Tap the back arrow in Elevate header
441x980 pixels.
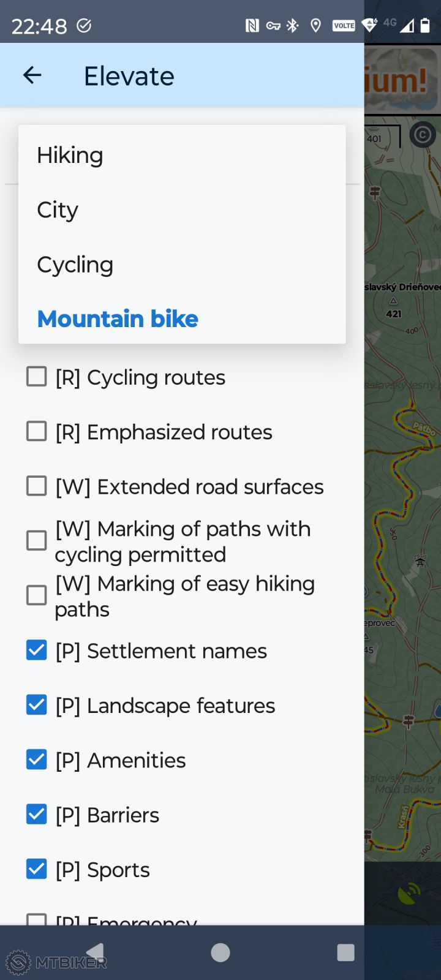[32, 75]
